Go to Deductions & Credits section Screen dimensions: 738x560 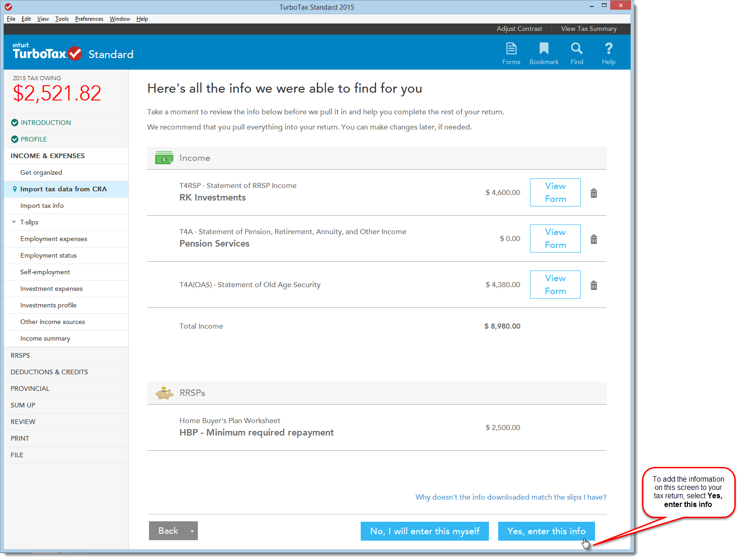[x=66, y=372]
